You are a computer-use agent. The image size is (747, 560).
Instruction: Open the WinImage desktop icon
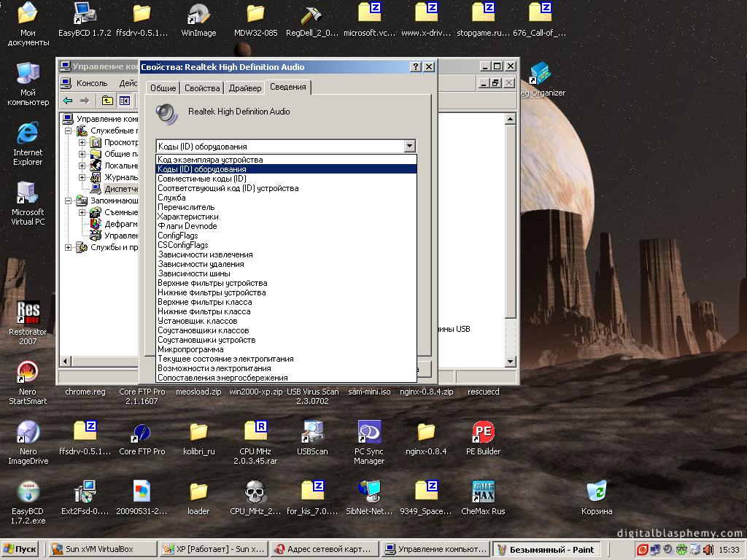[x=198, y=15]
